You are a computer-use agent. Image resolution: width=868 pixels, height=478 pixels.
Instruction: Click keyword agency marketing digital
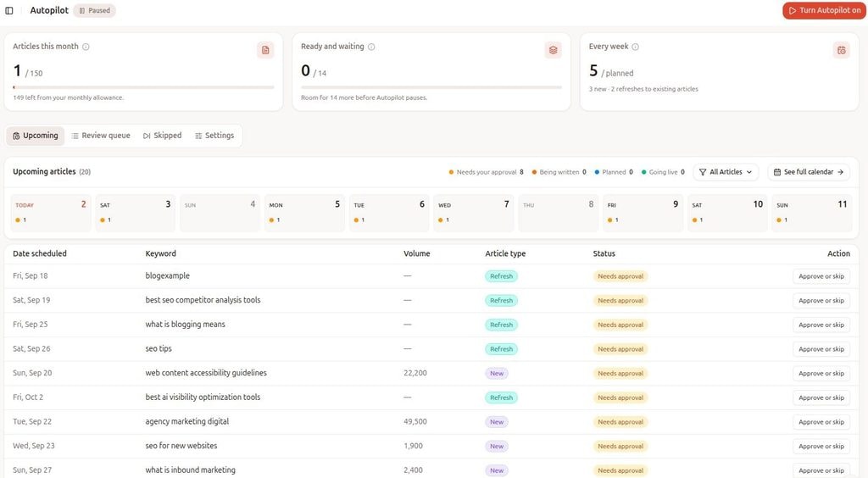[187, 422]
